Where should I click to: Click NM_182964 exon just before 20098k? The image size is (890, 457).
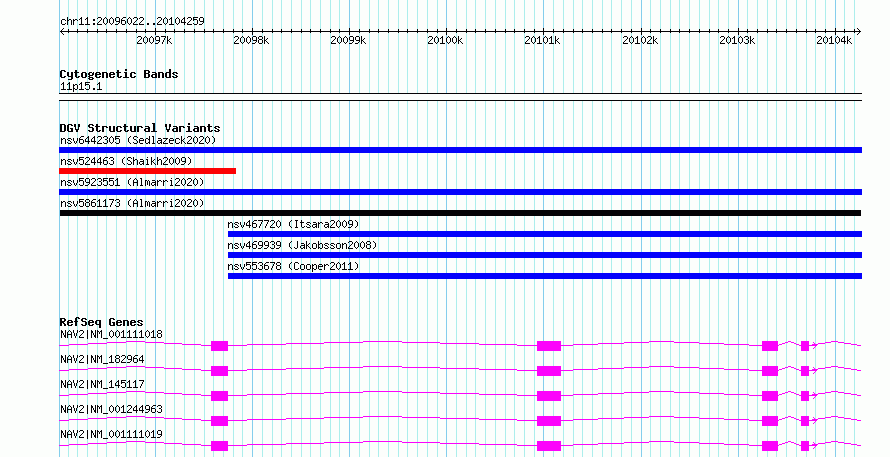220,371
